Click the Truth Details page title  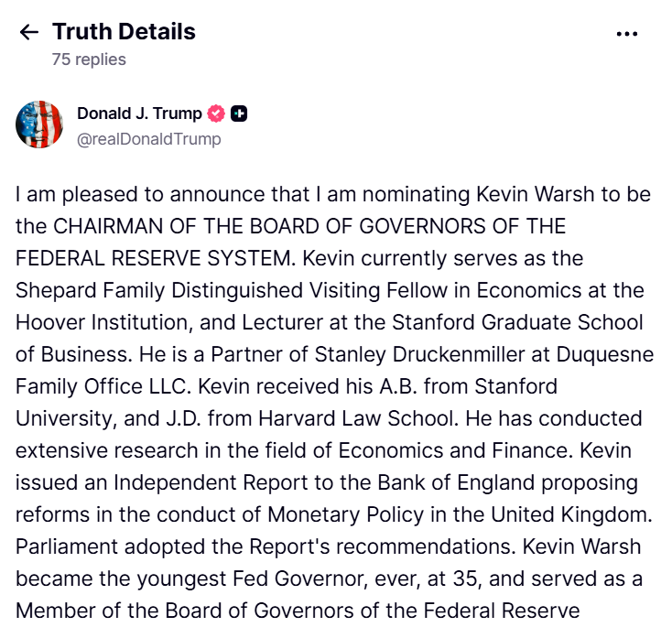[124, 32]
